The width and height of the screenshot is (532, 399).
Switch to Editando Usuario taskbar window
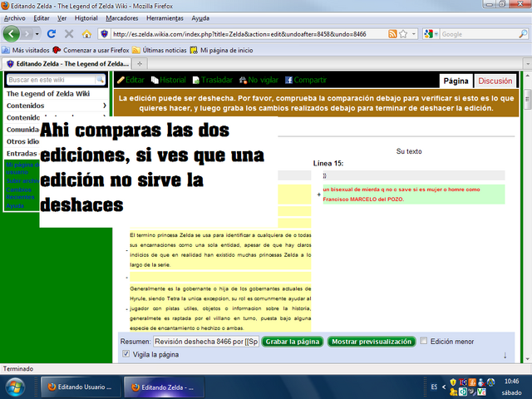[81, 387]
